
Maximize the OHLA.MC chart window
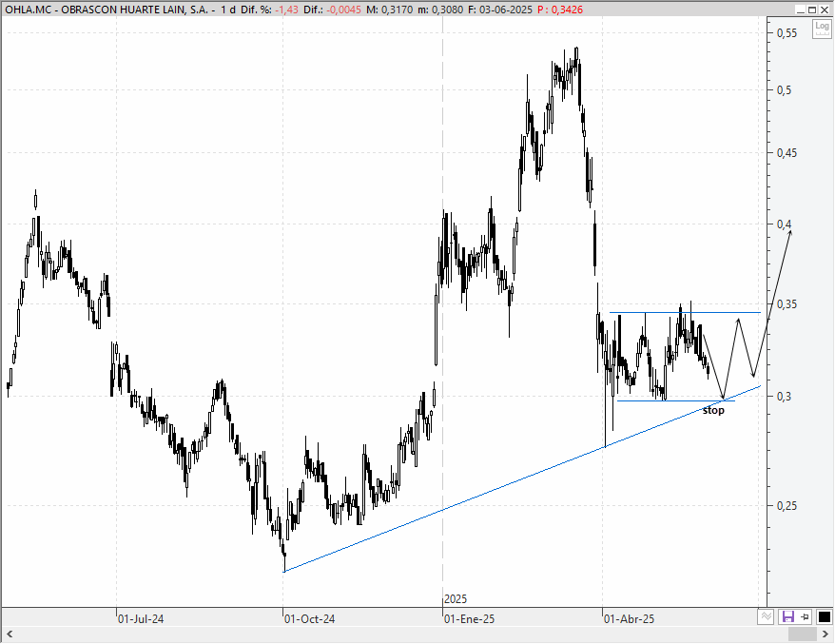coord(812,10)
